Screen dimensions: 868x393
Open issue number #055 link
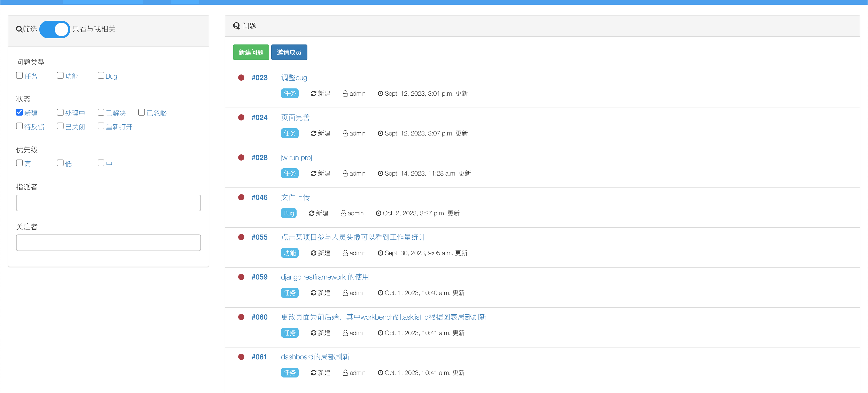[x=259, y=237]
